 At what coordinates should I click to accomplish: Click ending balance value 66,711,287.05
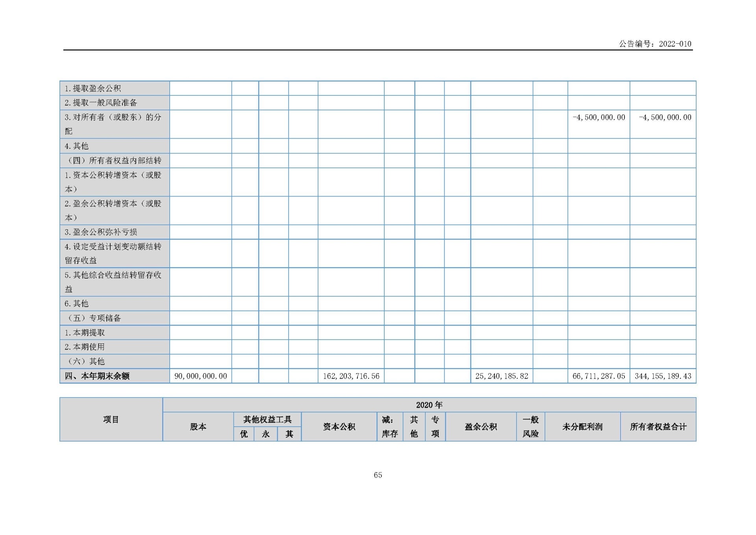tap(598, 376)
